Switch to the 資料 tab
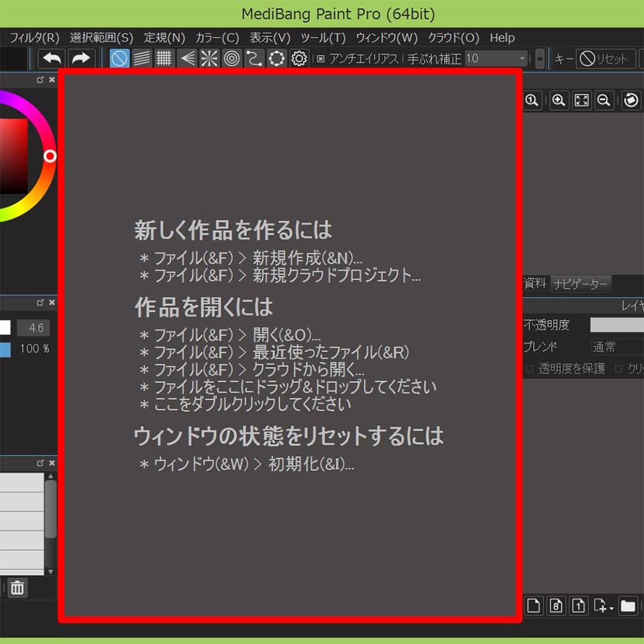The image size is (644, 644). [x=535, y=283]
